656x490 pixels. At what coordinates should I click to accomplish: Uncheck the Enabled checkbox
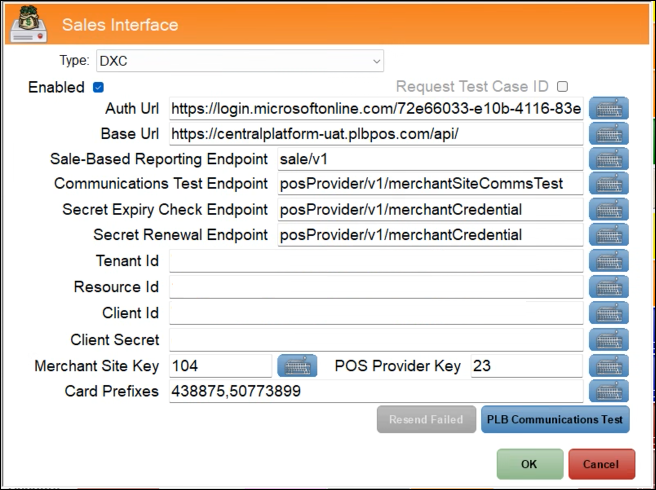(x=98, y=87)
